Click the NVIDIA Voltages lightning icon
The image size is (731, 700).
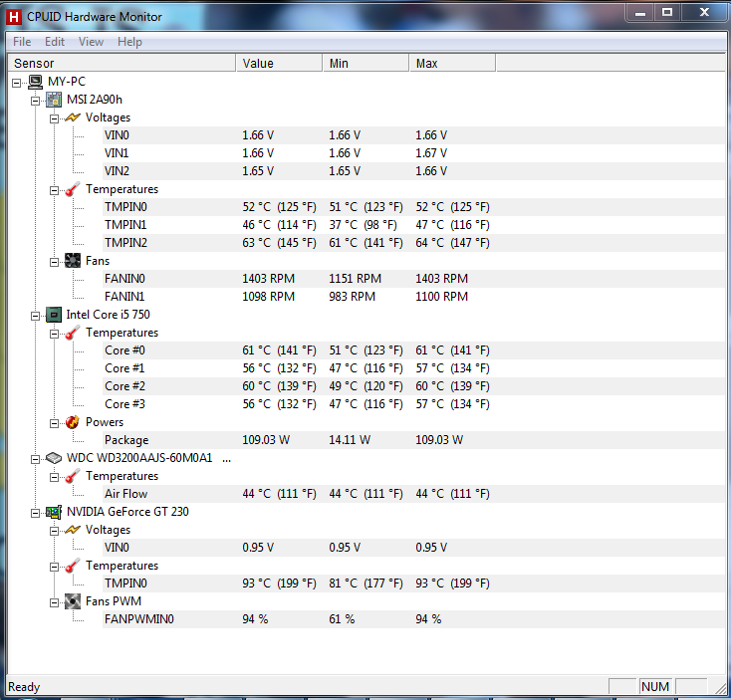pos(73,530)
